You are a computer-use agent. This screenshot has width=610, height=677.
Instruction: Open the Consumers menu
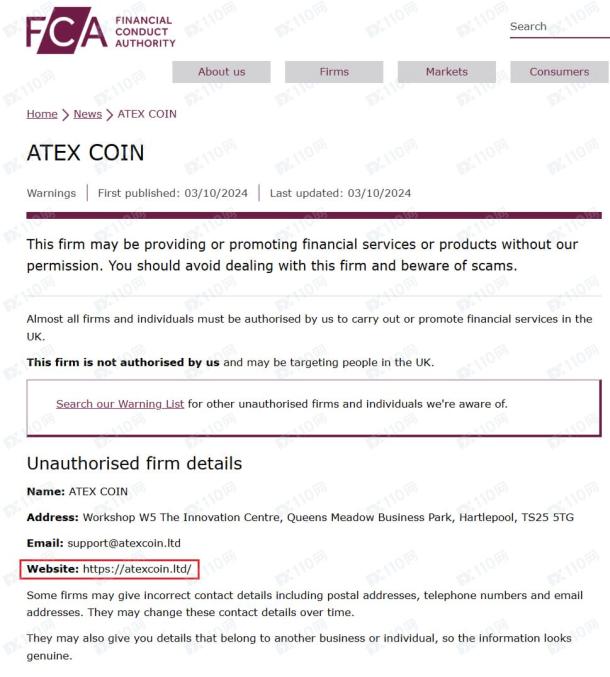559,72
